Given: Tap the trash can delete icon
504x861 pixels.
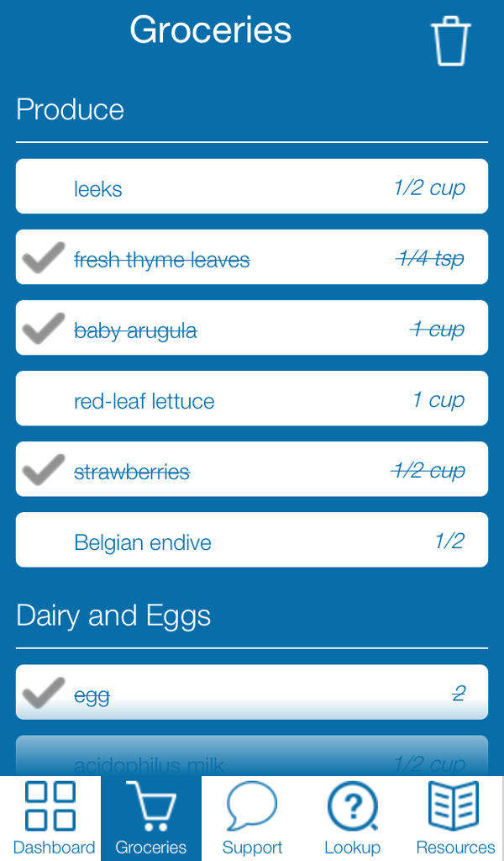Looking at the screenshot, I should [x=450, y=40].
